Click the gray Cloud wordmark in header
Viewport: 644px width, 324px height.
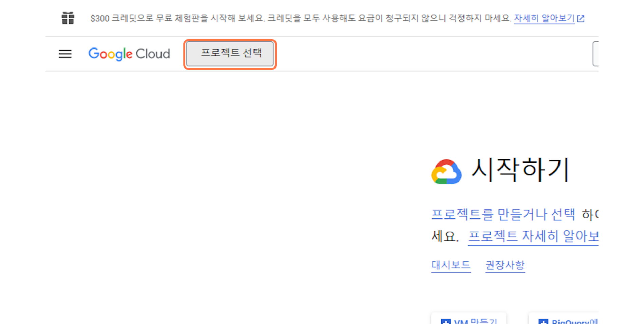(153, 54)
